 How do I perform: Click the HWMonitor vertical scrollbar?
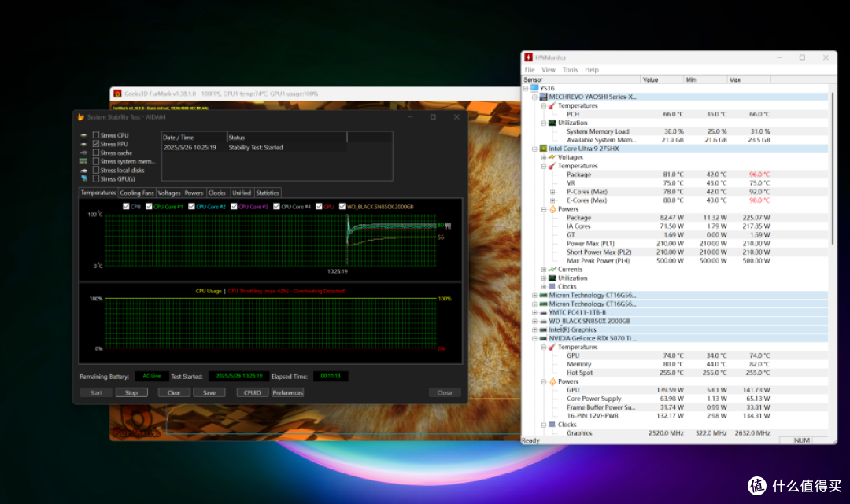[832, 169]
